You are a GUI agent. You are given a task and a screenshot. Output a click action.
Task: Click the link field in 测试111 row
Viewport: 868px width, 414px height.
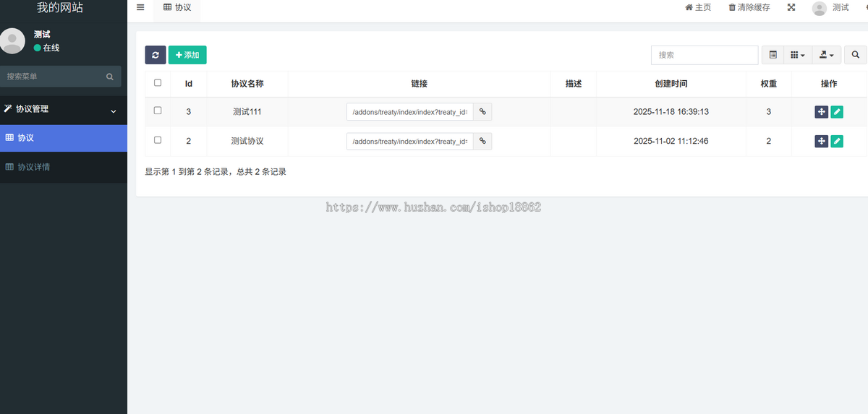pyautogui.click(x=410, y=112)
